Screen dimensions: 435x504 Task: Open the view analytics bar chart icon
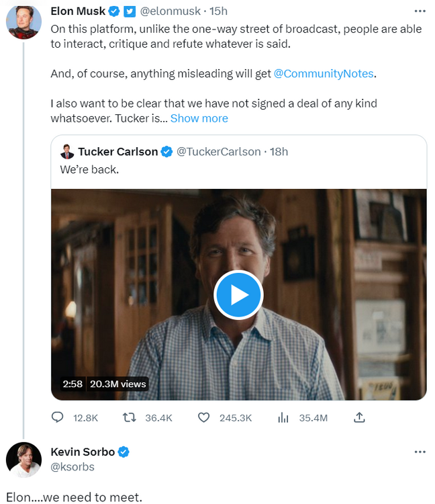283,417
